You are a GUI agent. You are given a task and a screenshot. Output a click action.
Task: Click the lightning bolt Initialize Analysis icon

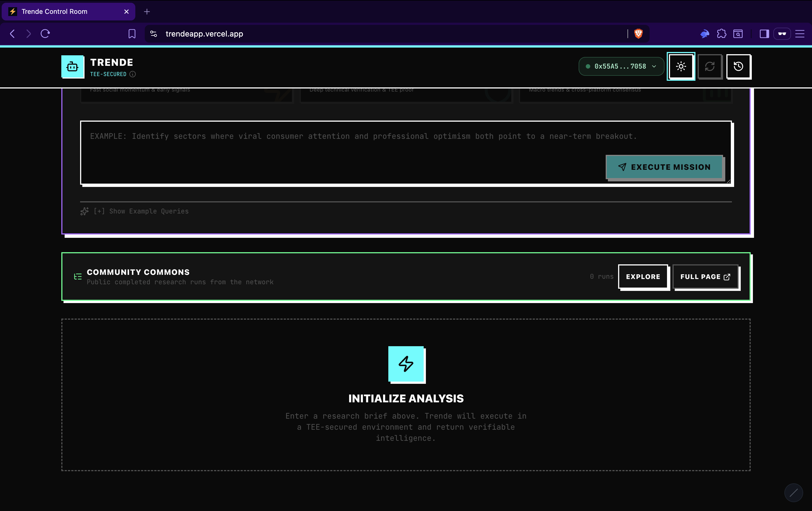pyautogui.click(x=406, y=364)
